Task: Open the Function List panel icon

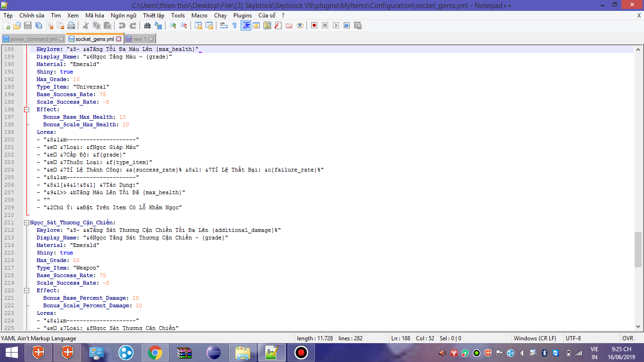Action: tap(278, 25)
